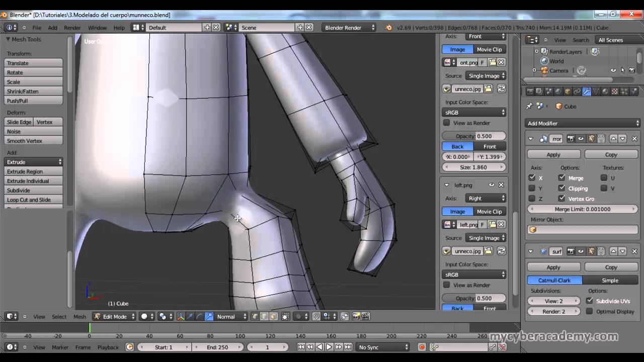Viewport: 644px width, 362px height.
Task: Click the automatic keyframe record button
Action: click(422, 347)
